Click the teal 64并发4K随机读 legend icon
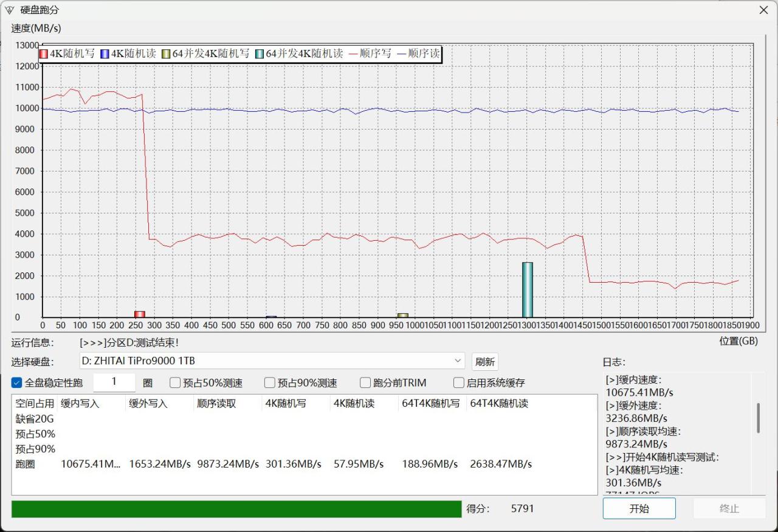This screenshot has width=778, height=532. pyautogui.click(x=260, y=54)
